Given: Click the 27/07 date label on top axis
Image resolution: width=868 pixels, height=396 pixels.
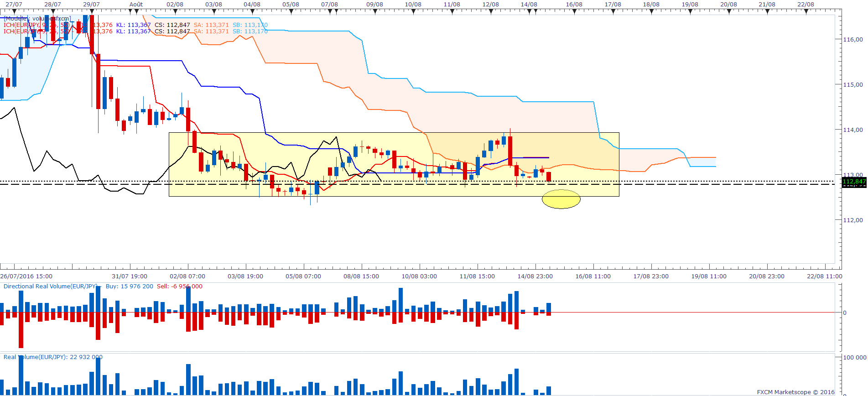Looking at the screenshot, I should (14, 5).
